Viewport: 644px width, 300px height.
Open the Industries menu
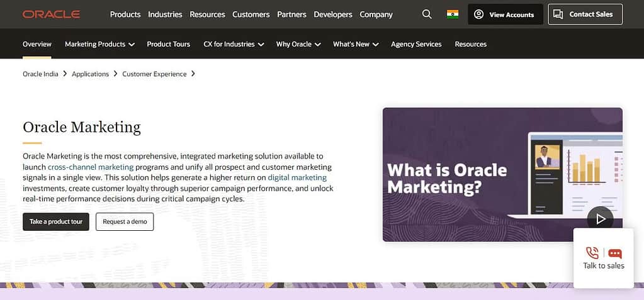(165, 14)
